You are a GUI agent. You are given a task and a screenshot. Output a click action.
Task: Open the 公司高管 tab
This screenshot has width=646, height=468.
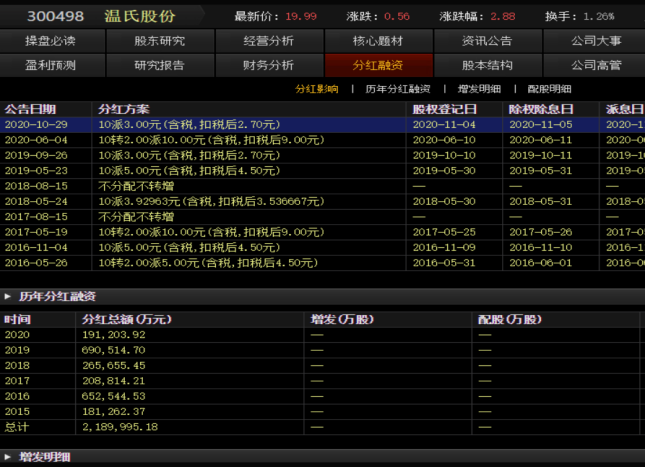click(x=596, y=65)
